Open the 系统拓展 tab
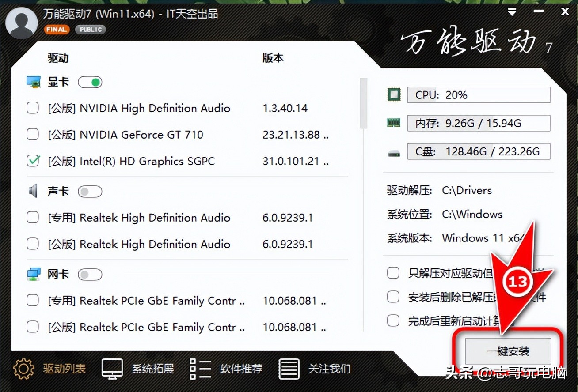This screenshot has width=578, height=392. click(138, 369)
